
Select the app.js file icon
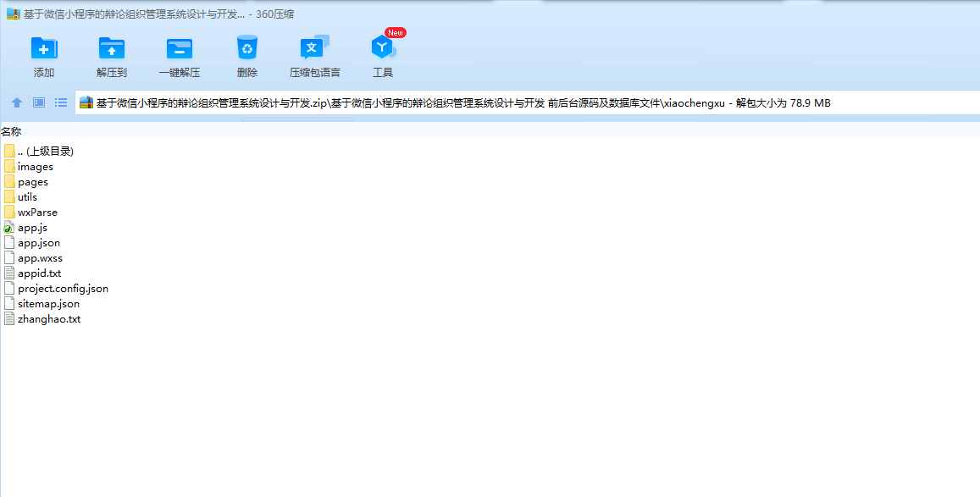click(8, 228)
